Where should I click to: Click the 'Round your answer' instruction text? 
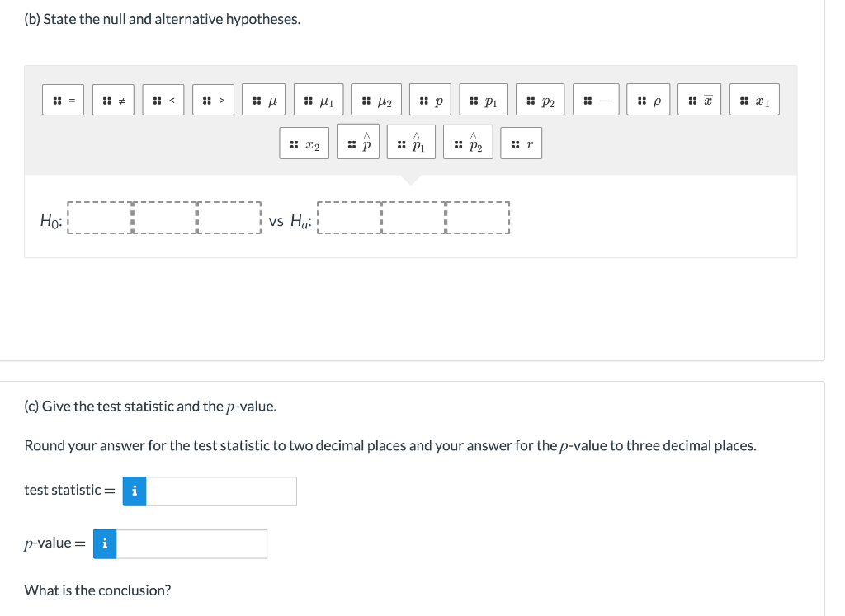(x=390, y=446)
